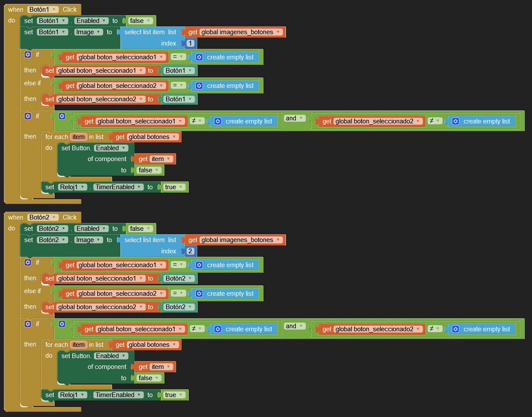The image size is (532, 417).
Task: Open the Image property dropdown on the Botón2 block
Action: pyautogui.click(x=89, y=240)
